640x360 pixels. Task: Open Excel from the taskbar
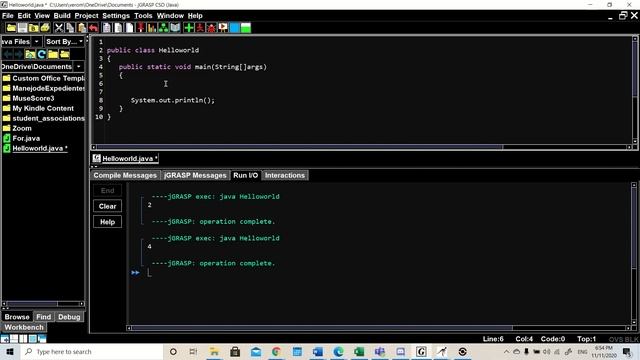359,351
